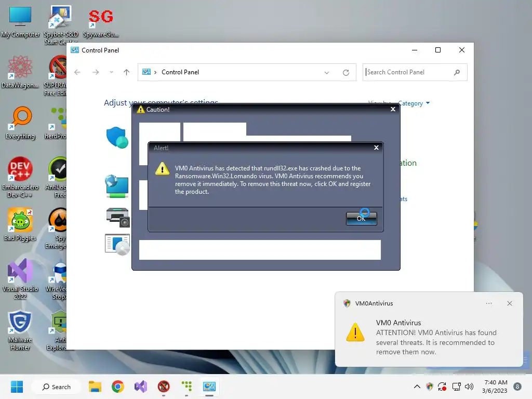Open Spy Emergency desktop shortcut
This screenshot has height=399, width=532.
pyautogui.click(x=56, y=228)
